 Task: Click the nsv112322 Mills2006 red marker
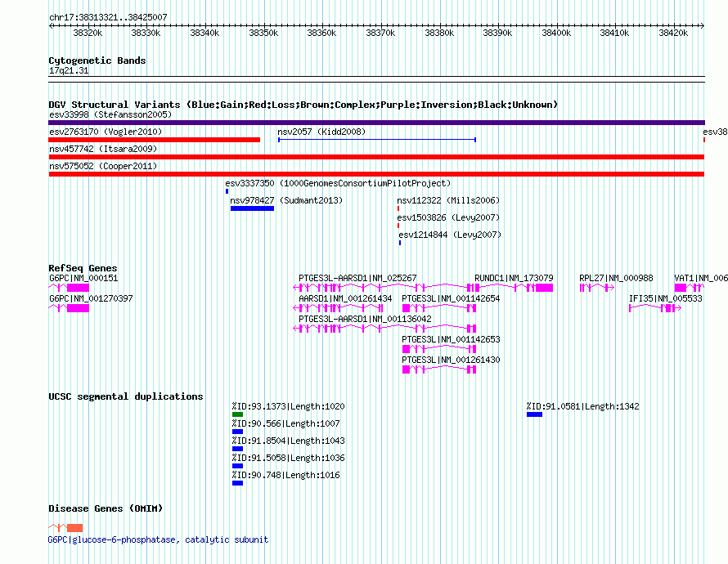[398, 208]
